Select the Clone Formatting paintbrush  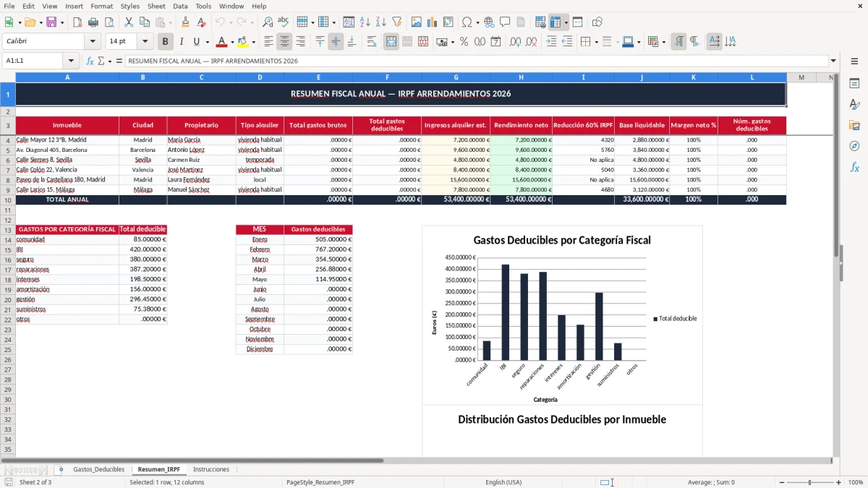[x=185, y=22]
